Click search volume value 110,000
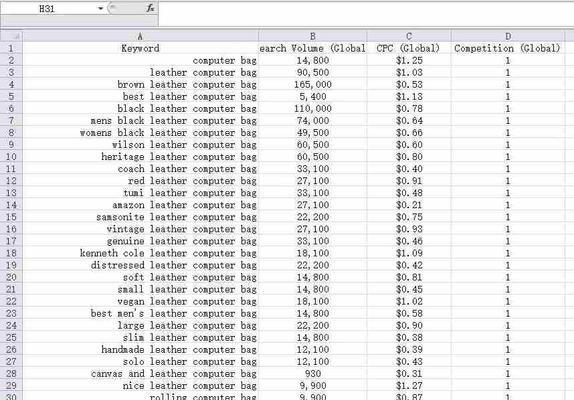This screenshot has height=400, width=574. tap(312, 108)
